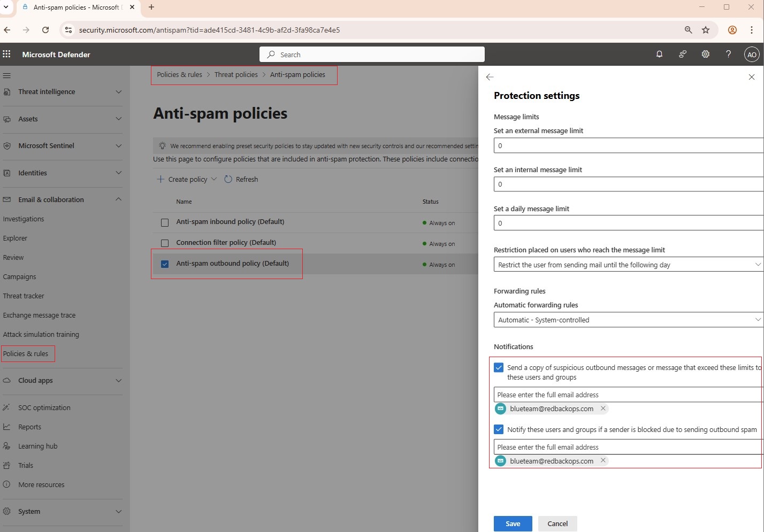Open Reports in the sidebar
Image resolution: width=764 pixels, height=532 pixels.
pyautogui.click(x=29, y=427)
